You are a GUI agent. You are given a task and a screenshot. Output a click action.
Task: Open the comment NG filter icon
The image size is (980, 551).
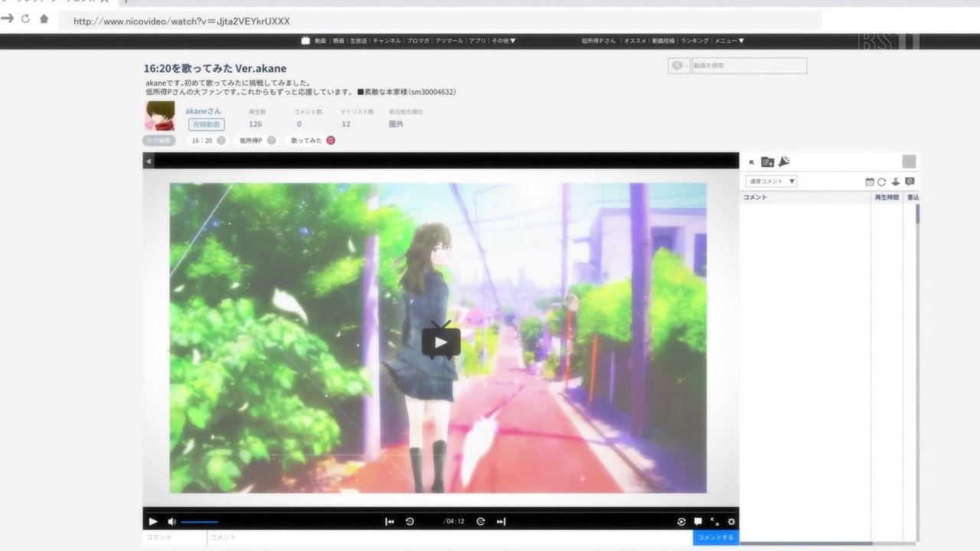pyautogui.click(x=910, y=181)
